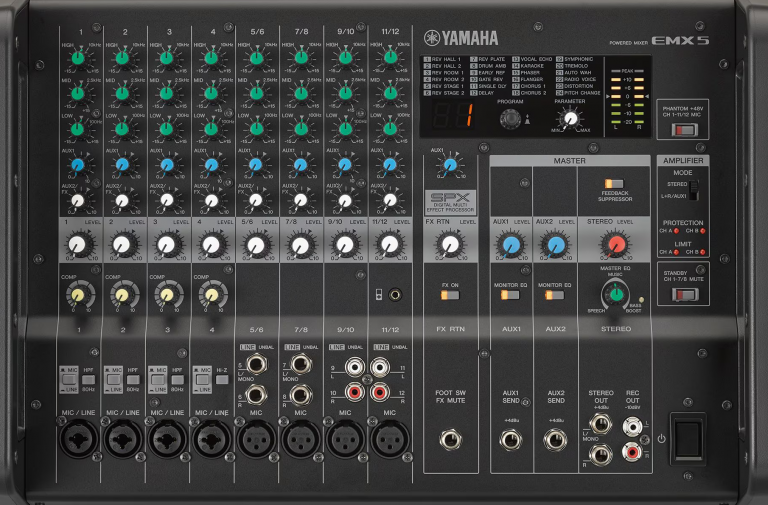
Task: Click channel 4 MIC/LINE combo input jack
Action: click(212, 439)
